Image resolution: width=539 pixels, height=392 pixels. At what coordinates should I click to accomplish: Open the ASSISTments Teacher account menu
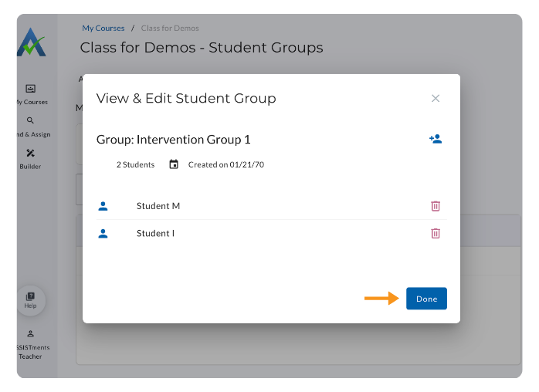[31, 346]
